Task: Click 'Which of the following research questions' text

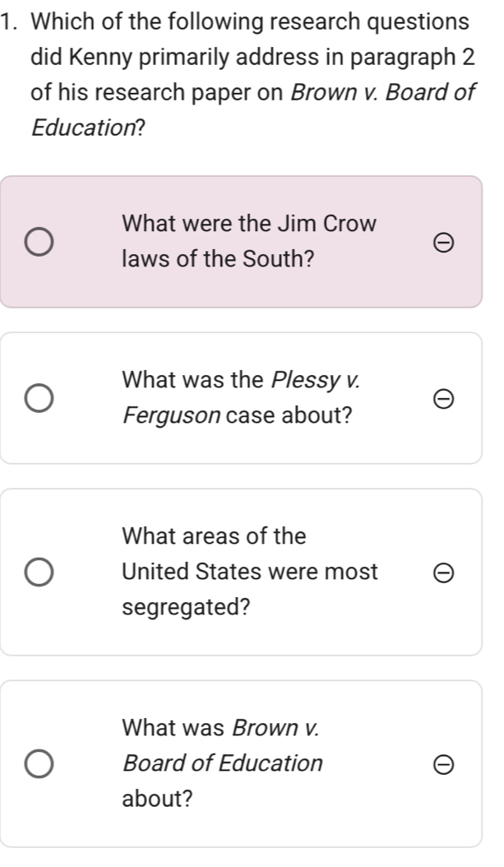Action: (x=249, y=22)
